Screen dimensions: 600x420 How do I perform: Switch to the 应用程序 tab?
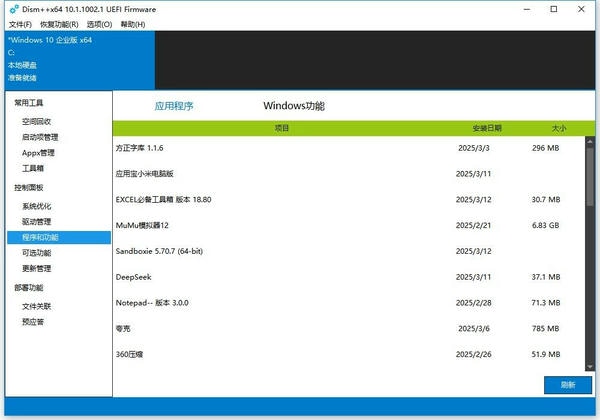point(174,106)
